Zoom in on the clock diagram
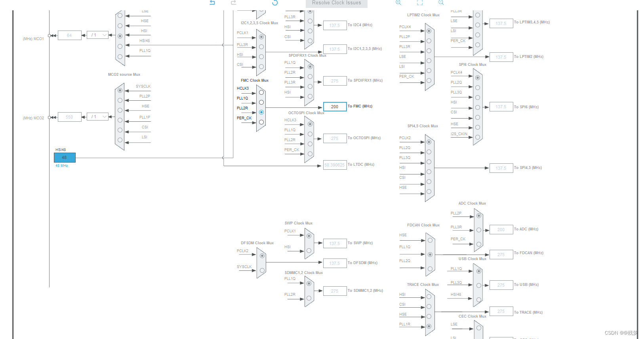 tap(398, 2)
